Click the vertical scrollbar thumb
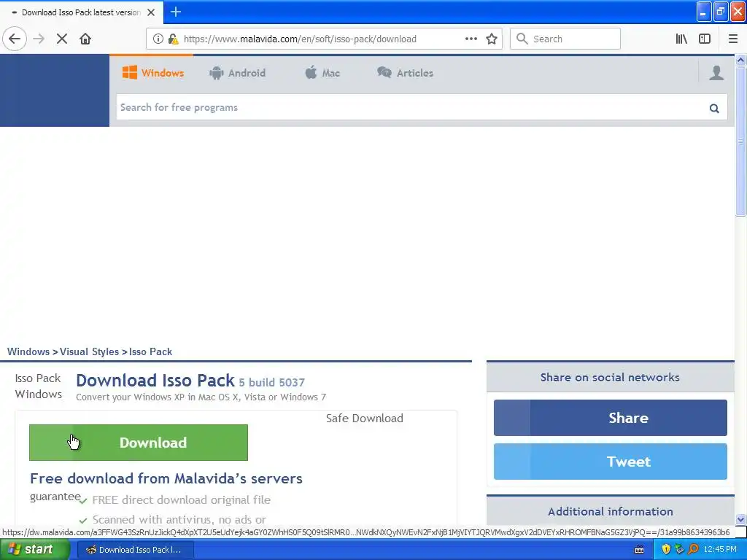 click(740, 141)
